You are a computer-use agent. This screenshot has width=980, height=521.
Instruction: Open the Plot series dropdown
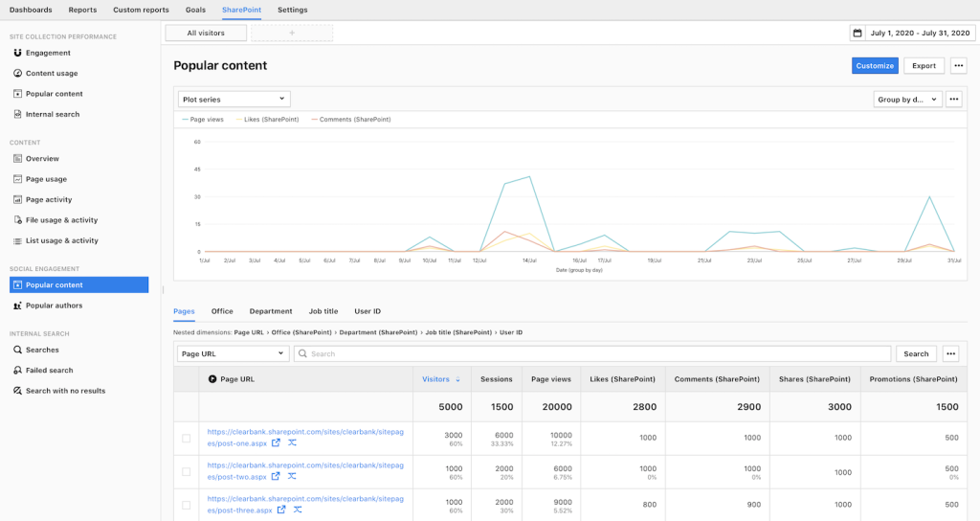coord(234,100)
